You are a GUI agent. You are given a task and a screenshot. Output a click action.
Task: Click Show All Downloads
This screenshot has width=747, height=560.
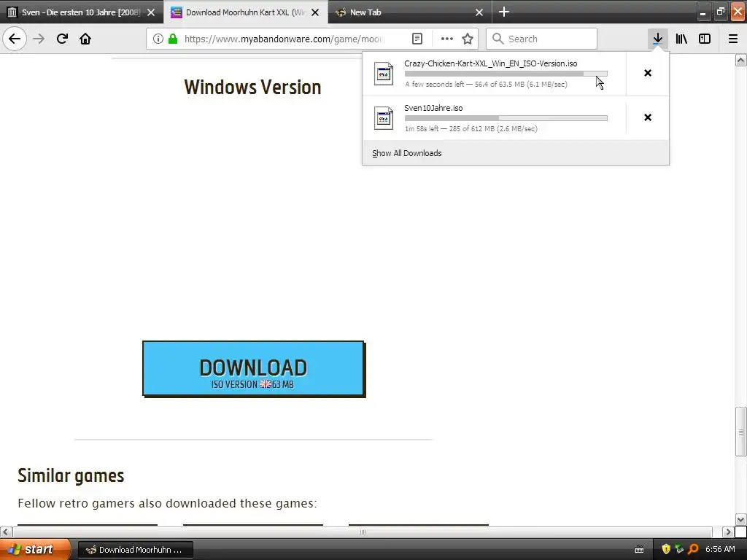(x=407, y=153)
